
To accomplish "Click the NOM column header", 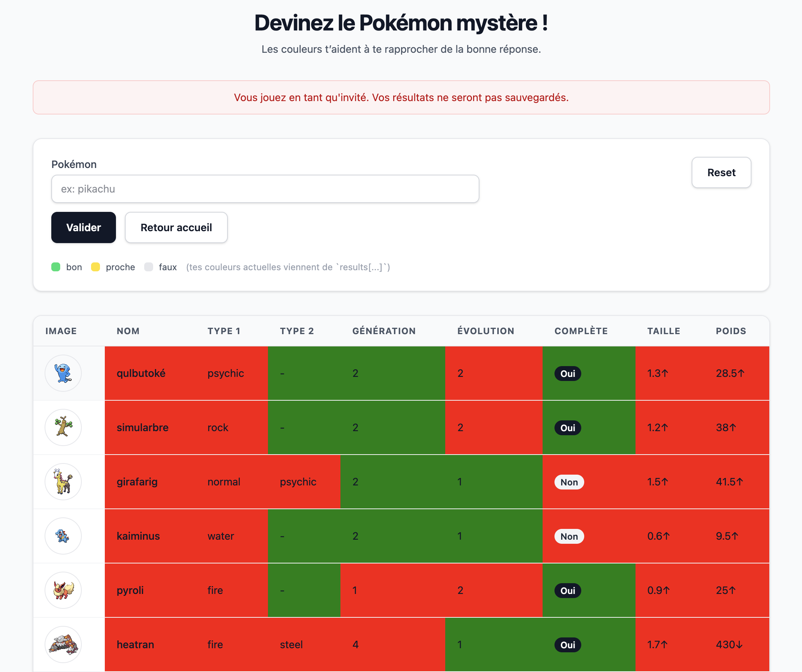I will [x=128, y=331].
